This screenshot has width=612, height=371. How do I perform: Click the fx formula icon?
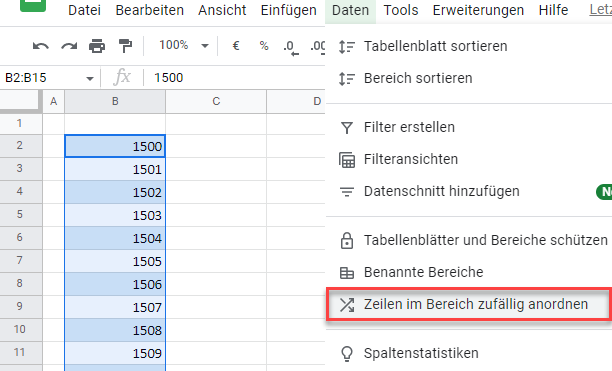click(x=122, y=77)
